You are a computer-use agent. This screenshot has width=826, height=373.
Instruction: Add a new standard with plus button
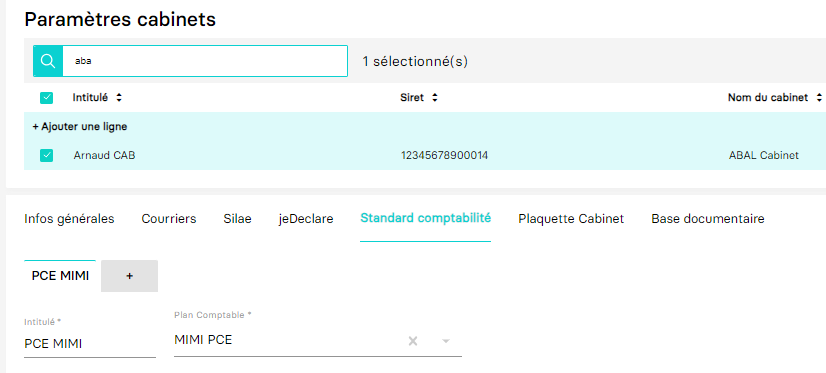click(130, 276)
